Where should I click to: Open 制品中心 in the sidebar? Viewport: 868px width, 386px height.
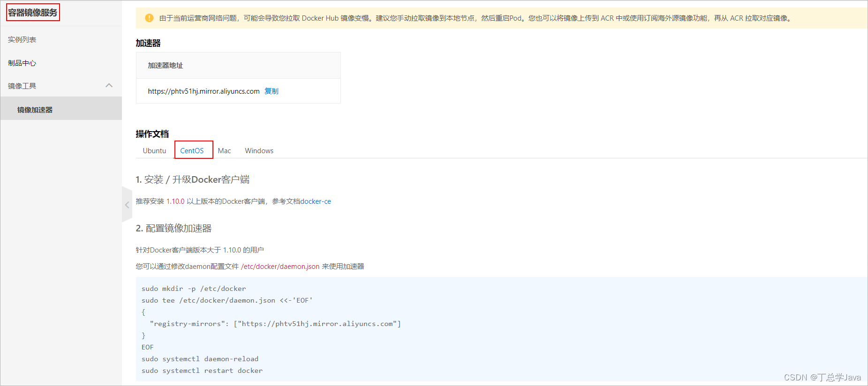(22, 63)
